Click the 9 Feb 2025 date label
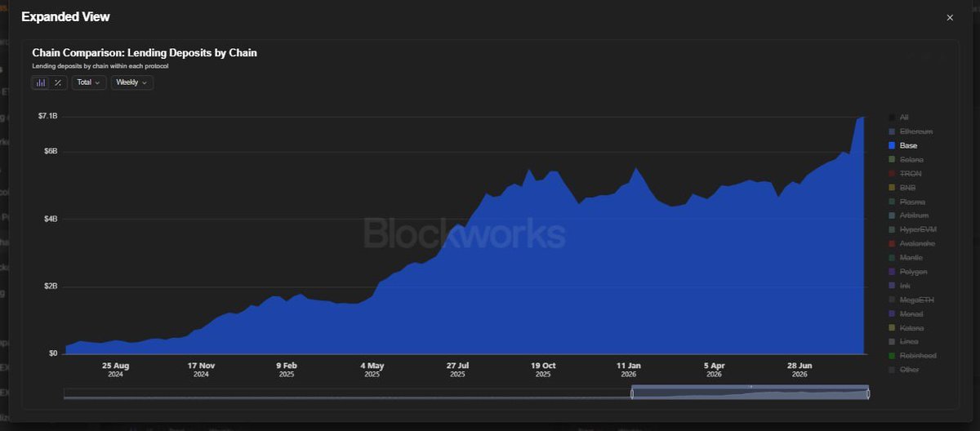980x431 pixels. (x=287, y=370)
